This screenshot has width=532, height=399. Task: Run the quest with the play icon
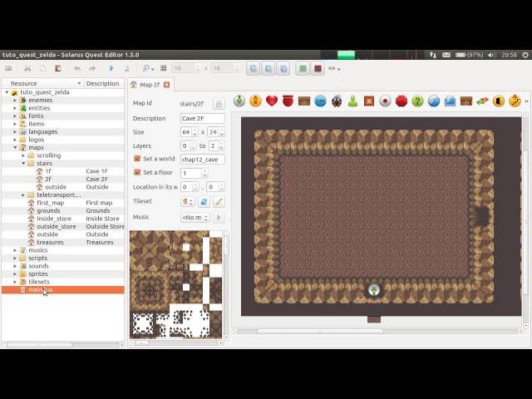111,68
